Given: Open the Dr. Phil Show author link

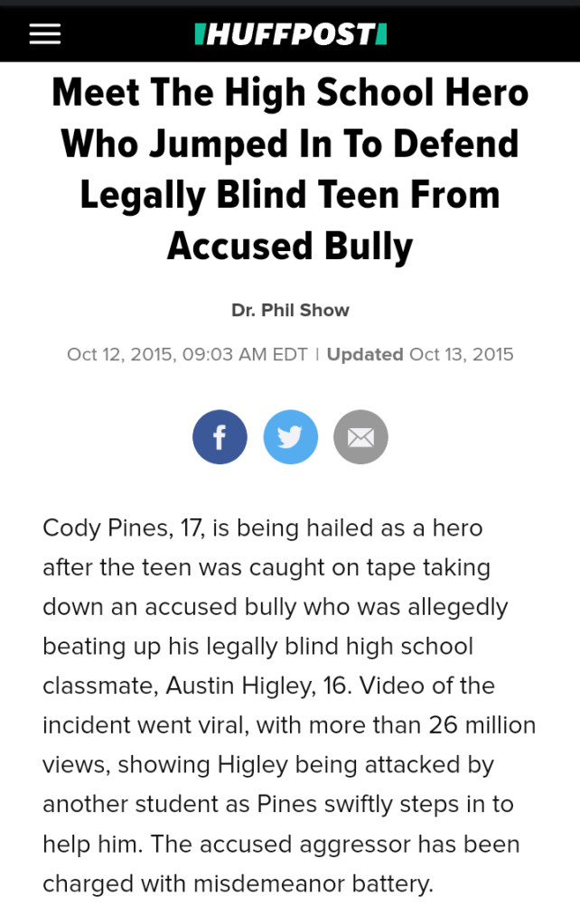Looking at the screenshot, I should 290,310.
